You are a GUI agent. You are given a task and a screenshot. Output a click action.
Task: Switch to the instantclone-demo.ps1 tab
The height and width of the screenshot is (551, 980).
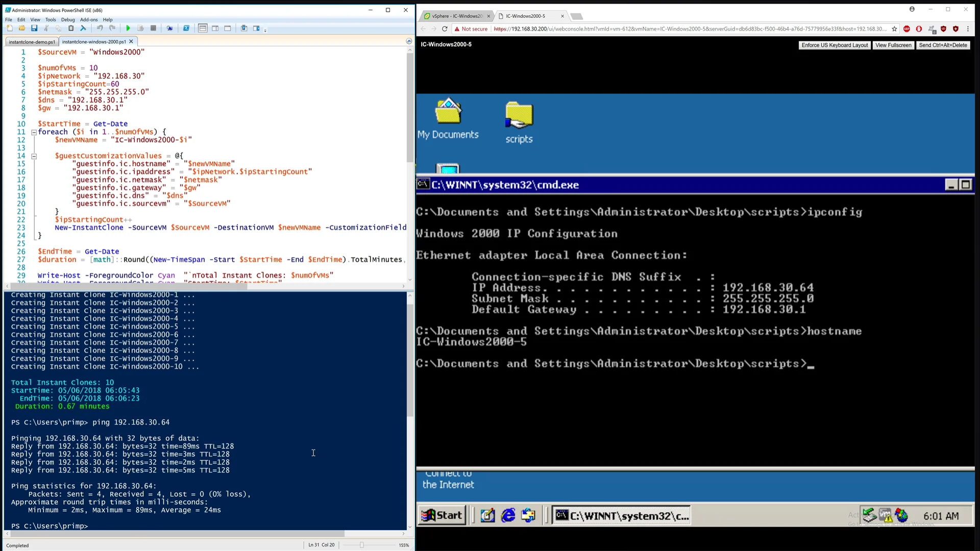pos(32,42)
